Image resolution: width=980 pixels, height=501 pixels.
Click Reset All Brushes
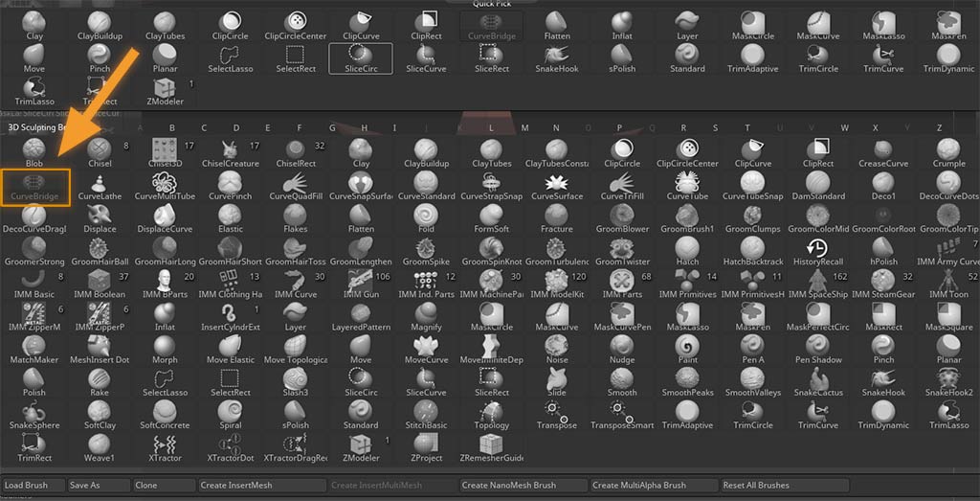pyautogui.click(x=785, y=485)
